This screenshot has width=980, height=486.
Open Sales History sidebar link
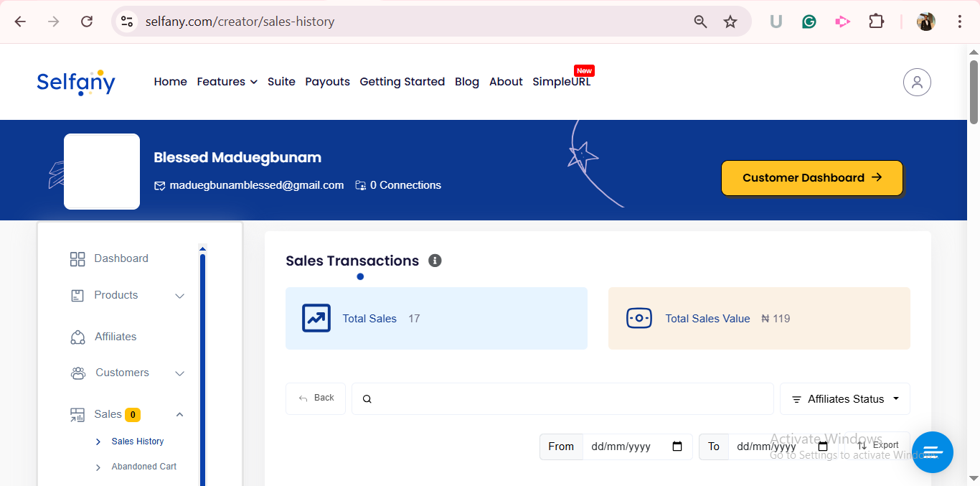(x=138, y=441)
